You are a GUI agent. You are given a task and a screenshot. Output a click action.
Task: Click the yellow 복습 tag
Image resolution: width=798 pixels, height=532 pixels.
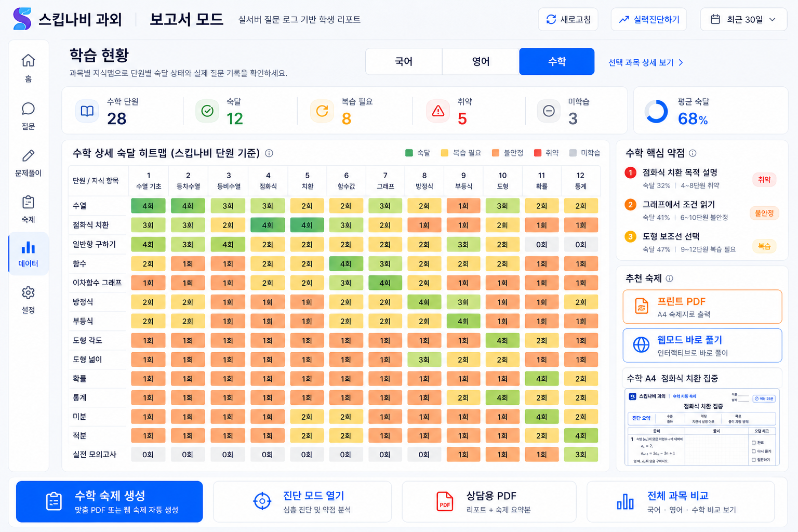click(x=764, y=246)
